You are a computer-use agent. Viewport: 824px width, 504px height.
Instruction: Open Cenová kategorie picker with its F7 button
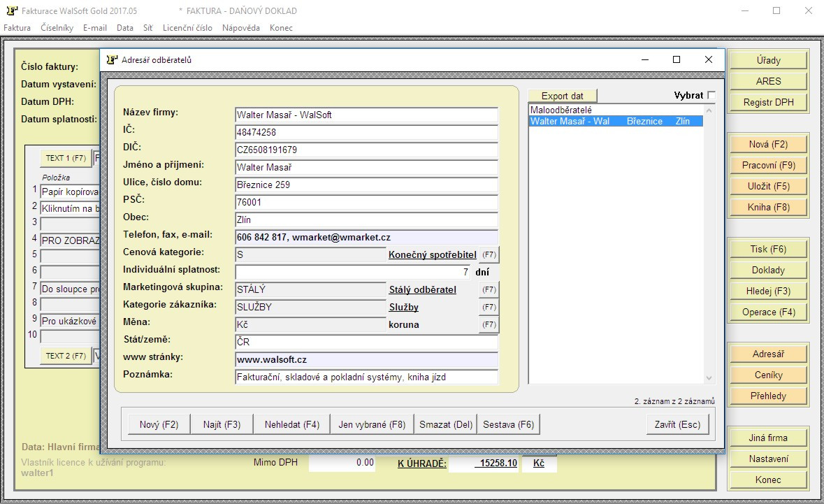pos(489,254)
